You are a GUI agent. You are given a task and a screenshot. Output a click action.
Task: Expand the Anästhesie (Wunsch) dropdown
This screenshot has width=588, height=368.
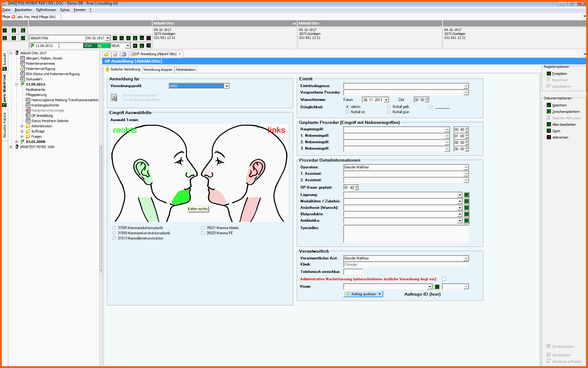(x=460, y=208)
